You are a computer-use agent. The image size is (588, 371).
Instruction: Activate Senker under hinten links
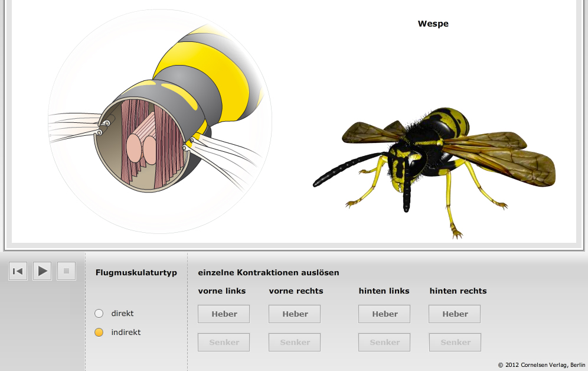(x=384, y=343)
